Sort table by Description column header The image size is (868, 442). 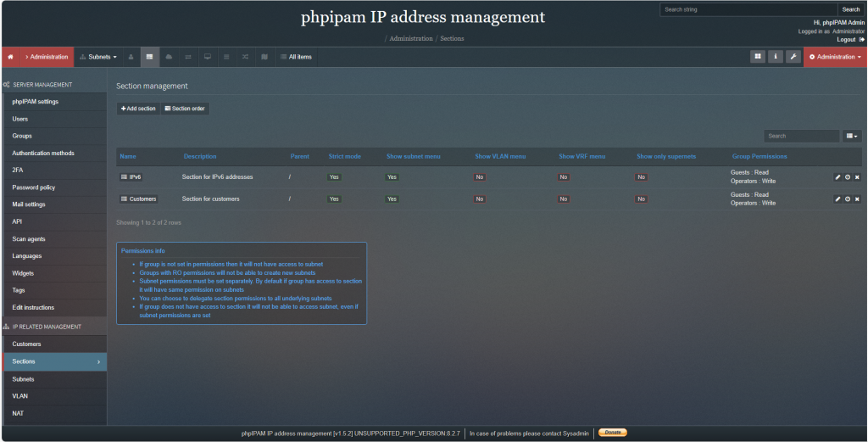coord(200,157)
